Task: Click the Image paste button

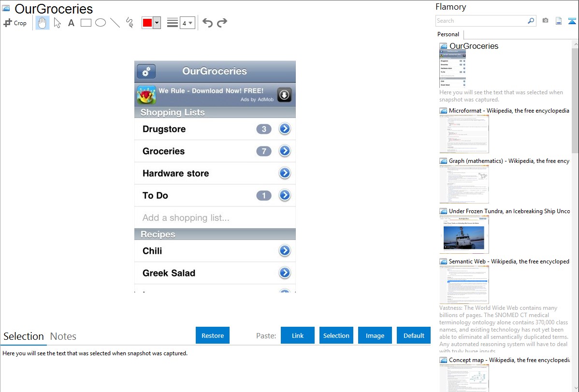Action: coord(375,335)
